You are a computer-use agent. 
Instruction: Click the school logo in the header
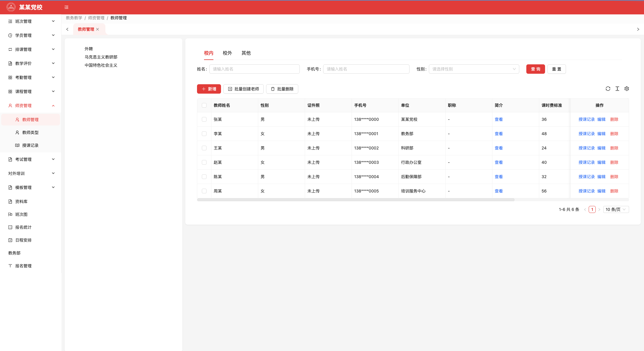[x=11, y=7]
